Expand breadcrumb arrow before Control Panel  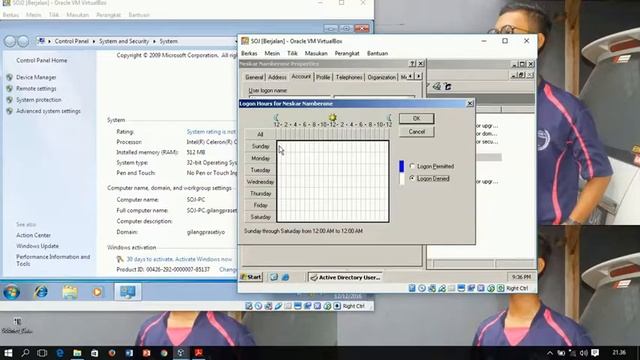click(x=49, y=41)
